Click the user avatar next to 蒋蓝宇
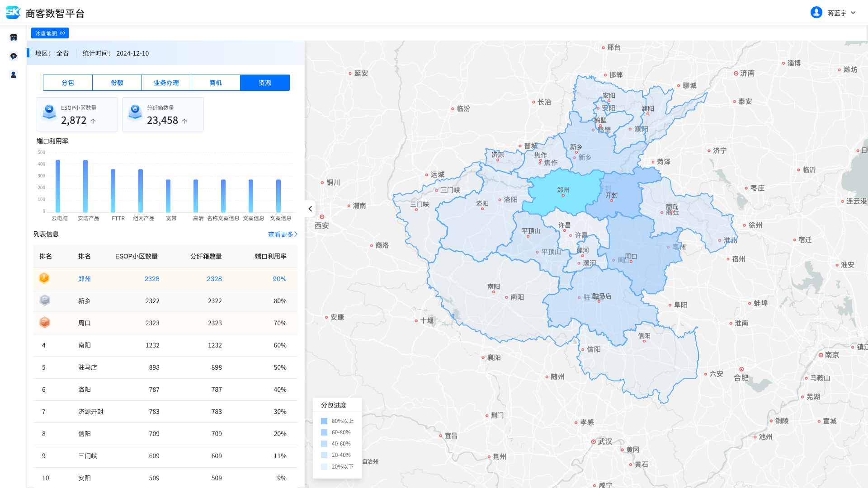Viewport: 868px width, 488px height. click(x=816, y=13)
